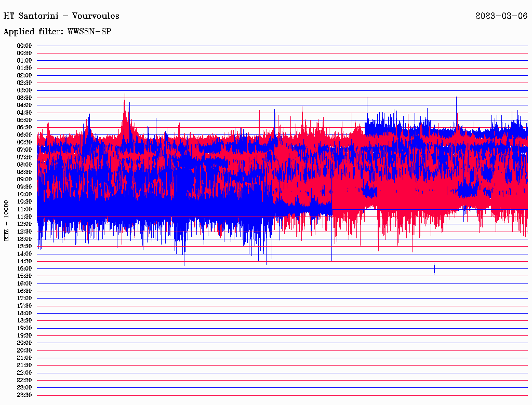Click the small isolated blue spike on the 15:00 trace

point(434,269)
